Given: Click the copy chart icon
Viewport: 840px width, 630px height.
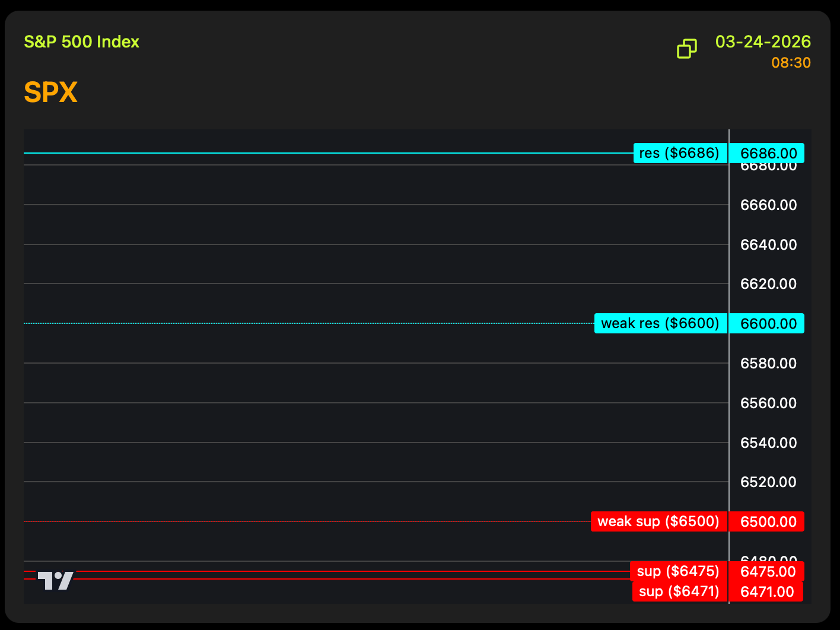Looking at the screenshot, I should click(x=687, y=49).
